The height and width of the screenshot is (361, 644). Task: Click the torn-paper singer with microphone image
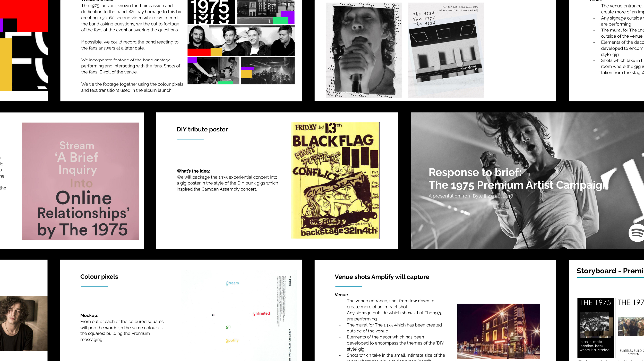364,50
